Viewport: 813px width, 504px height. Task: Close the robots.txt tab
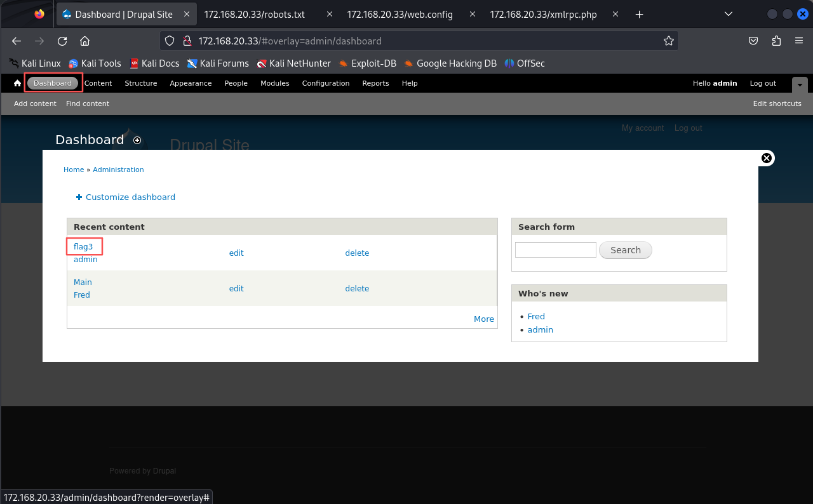(x=329, y=14)
